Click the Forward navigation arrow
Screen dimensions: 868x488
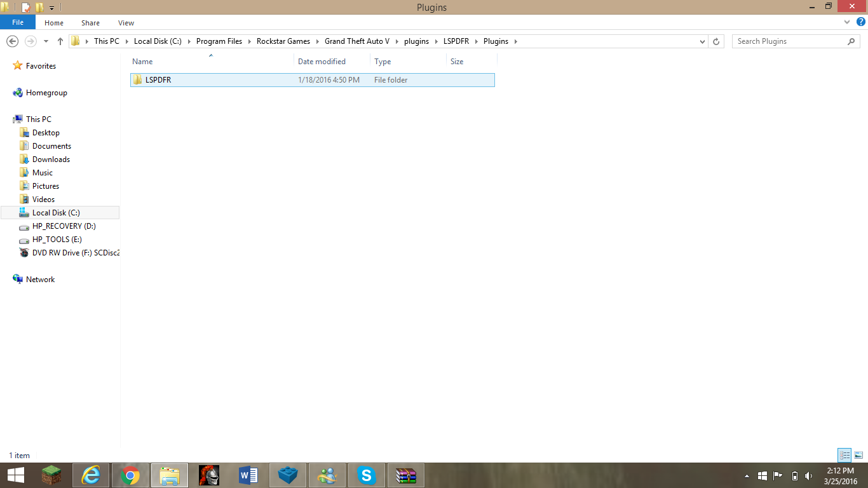tap(30, 41)
